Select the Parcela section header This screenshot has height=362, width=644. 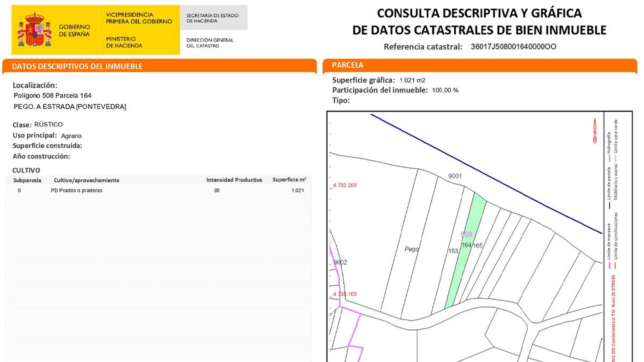pos(347,65)
